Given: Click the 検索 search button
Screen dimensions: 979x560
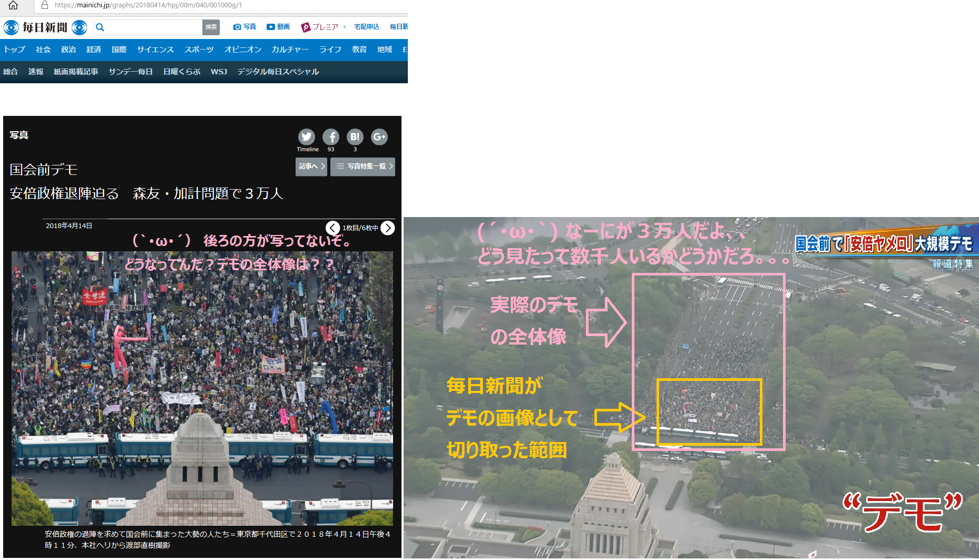Looking at the screenshot, I should (x=211, y=27).
